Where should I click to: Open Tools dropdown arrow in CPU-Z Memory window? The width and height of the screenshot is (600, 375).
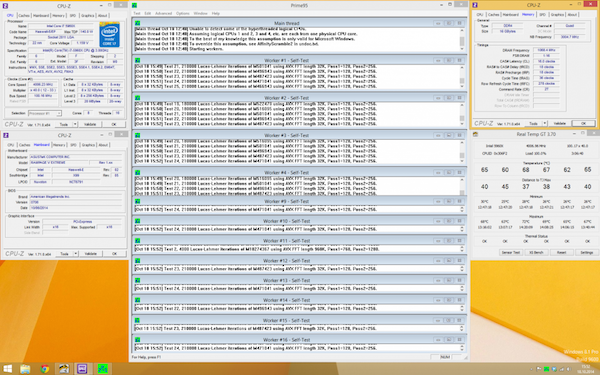(x=545, y=124)
